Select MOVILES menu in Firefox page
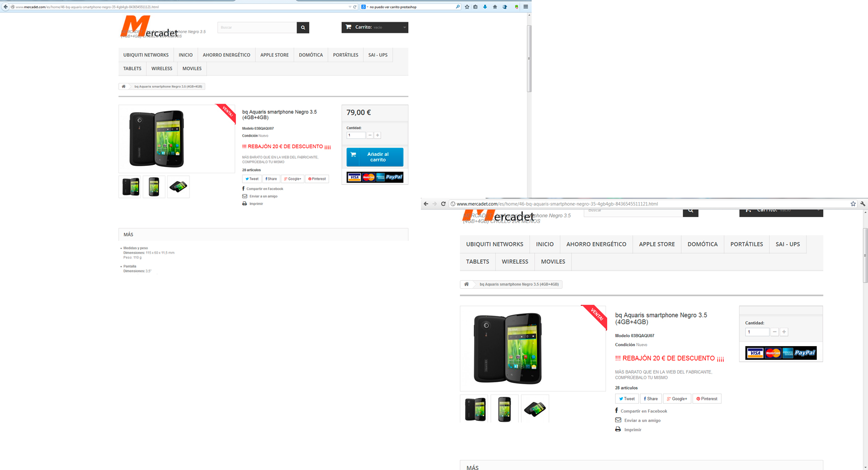Screen dimensions: 868x470 coord(192,69)
